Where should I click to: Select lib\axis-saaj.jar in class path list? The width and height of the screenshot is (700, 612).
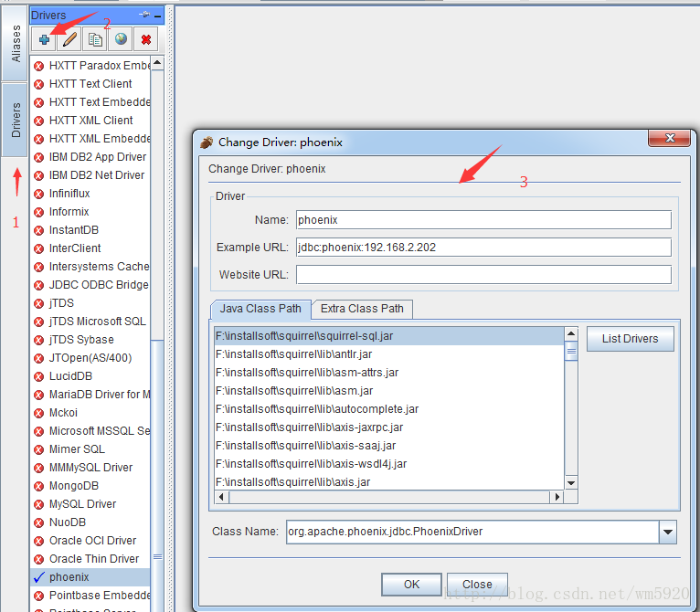[389, 446]
